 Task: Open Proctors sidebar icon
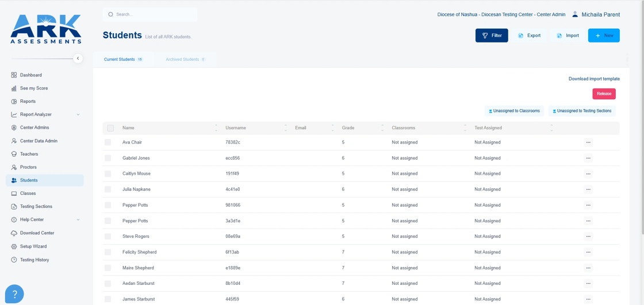click(x=14, y=167)
